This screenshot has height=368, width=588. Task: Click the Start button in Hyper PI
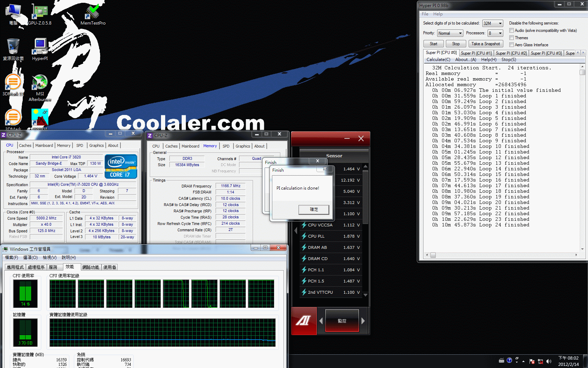pos(434,44)
